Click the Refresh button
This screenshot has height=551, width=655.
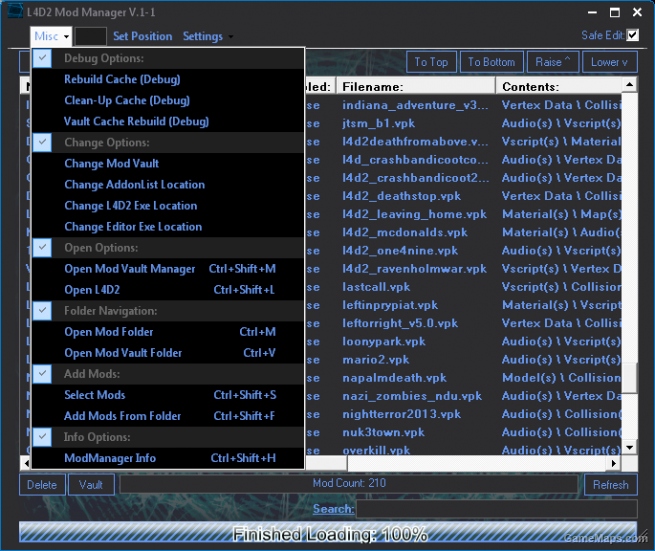[610, 485]
